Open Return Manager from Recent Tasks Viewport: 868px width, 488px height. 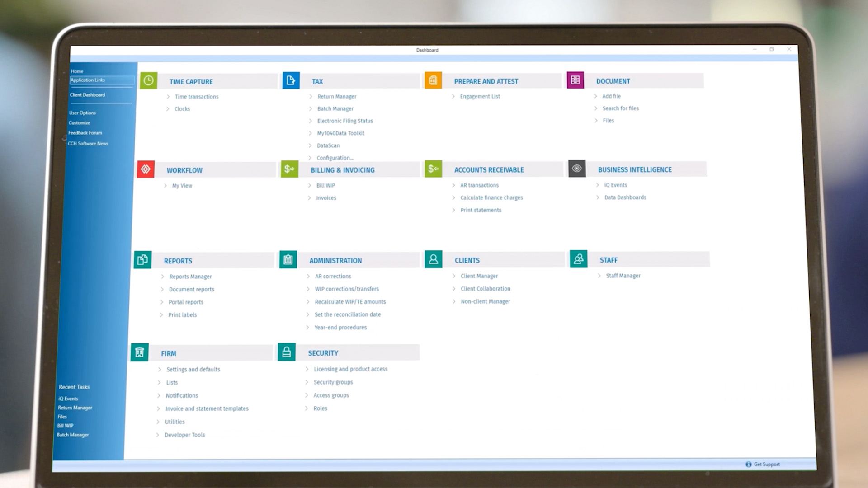[75, 407]
